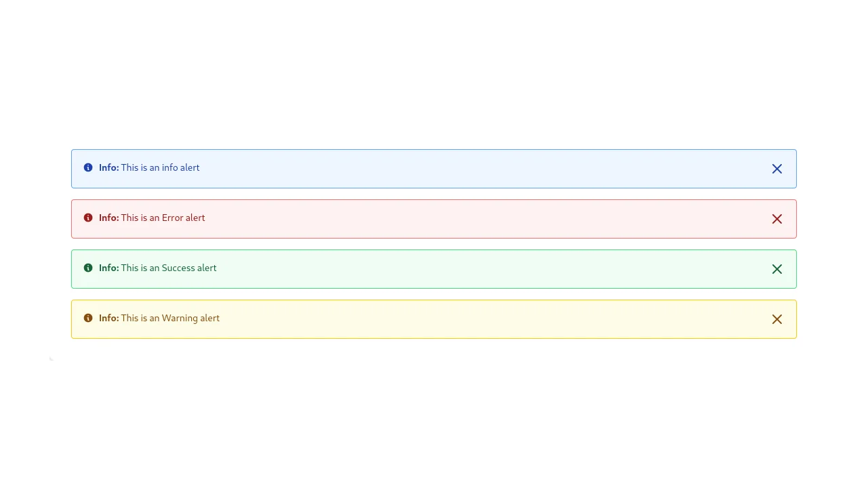Screen dimensions: 868x488
Task: Click empty middle area of yellow alert banner
Action: (x=475, y=319)
